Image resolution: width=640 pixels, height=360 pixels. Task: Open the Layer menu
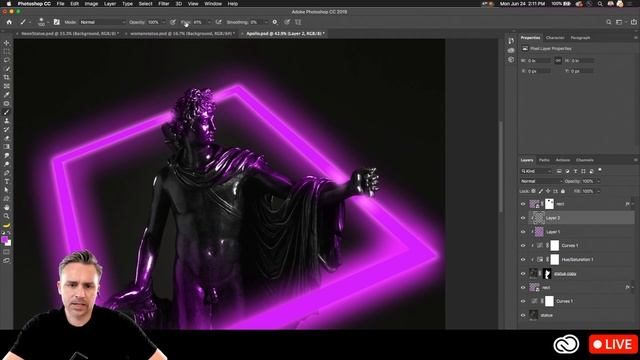pyautogui.click(x=110, y=4)
